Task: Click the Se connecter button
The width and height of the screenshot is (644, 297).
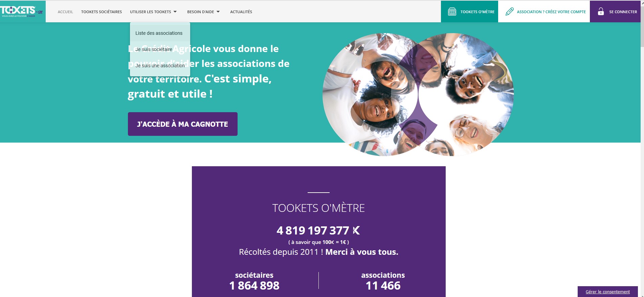Action: [615, 11]
